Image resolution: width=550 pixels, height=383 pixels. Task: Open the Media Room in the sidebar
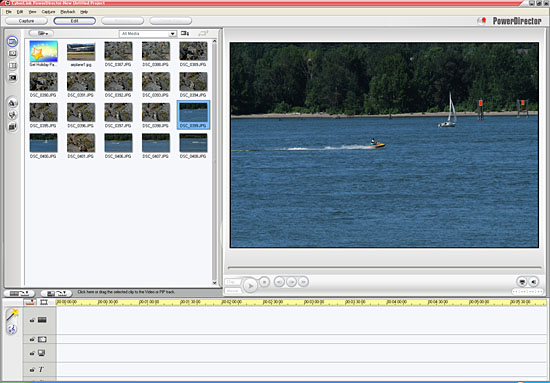(13, 42)
